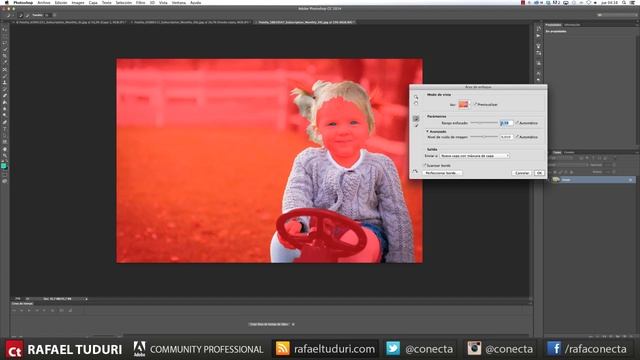Screen dimensions: 640x360
Task: Open the Enviar a output dropdown
Action: 475,156
